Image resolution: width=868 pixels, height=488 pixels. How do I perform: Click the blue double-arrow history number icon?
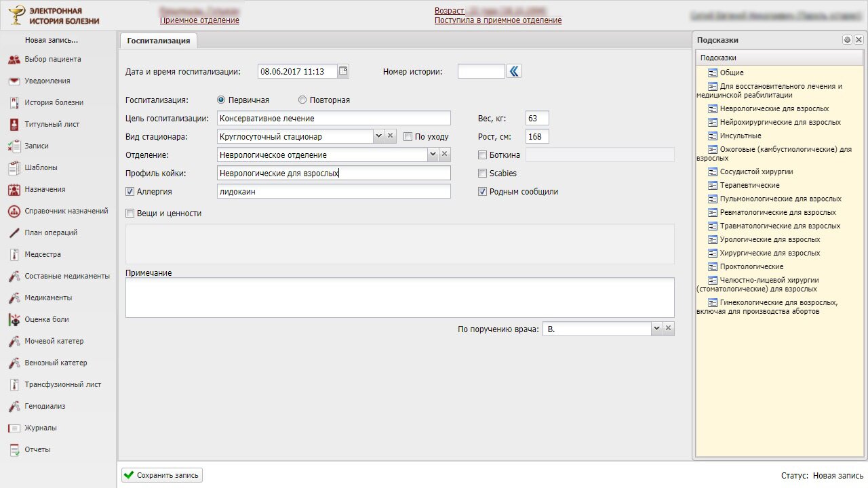tap(515, 71)
